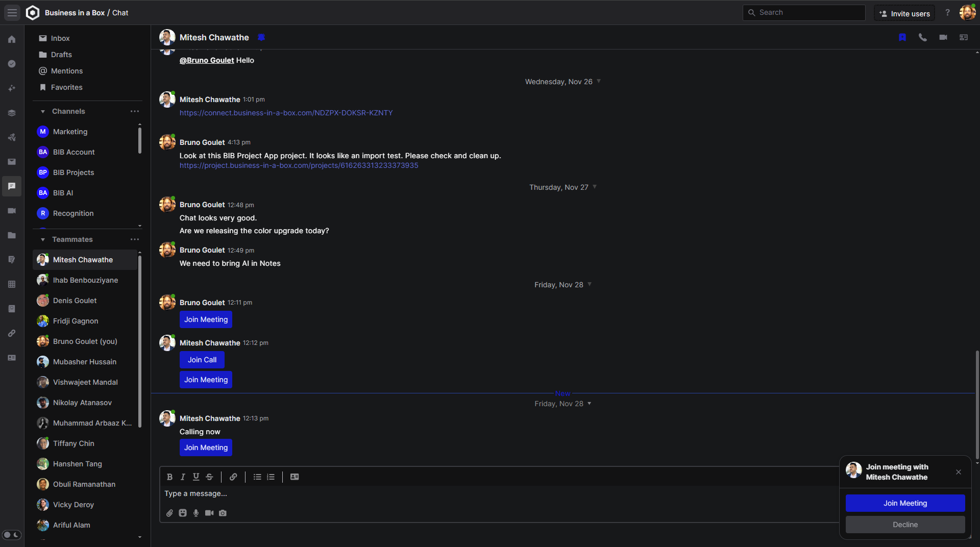The image size is (980, 547).
Task: Collapse the Channels section
Action: point(43,111)
